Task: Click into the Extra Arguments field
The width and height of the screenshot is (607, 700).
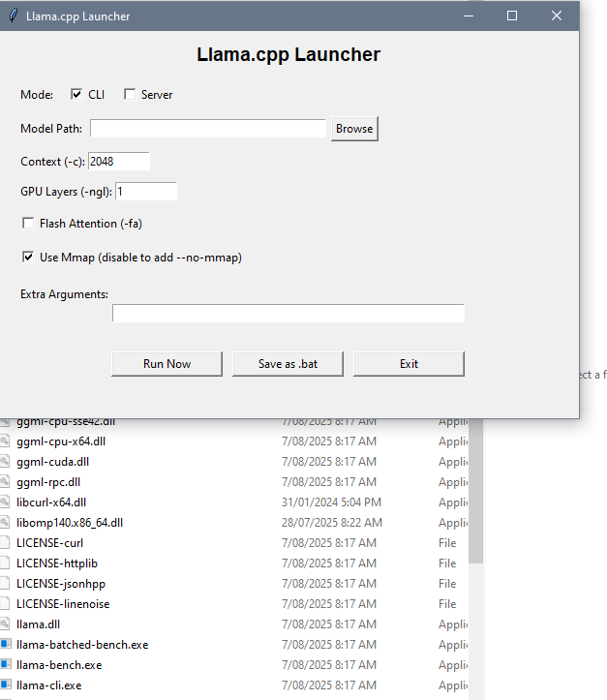Action: tap(288, 313)
